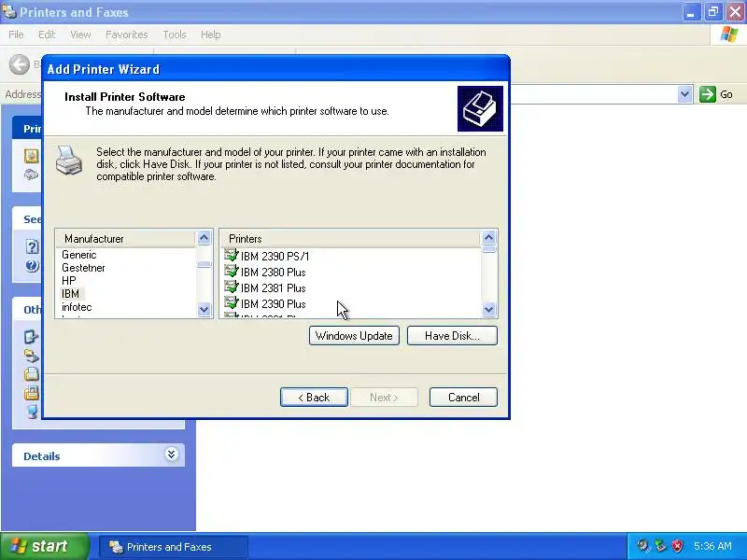Click the Details panel header
The height and width of the screenshot is (560, 747).
tap(98, 455)
